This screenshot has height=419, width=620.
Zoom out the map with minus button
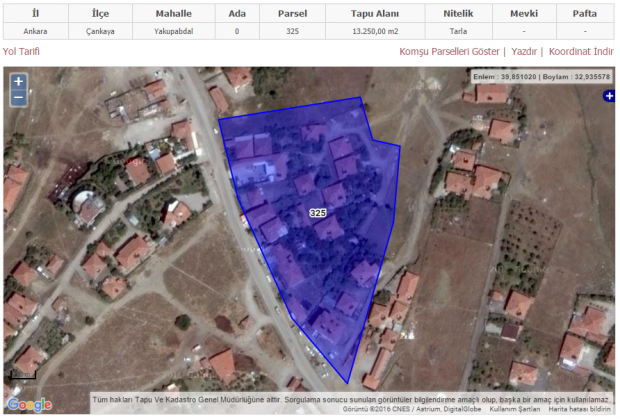tap(18, 98)
